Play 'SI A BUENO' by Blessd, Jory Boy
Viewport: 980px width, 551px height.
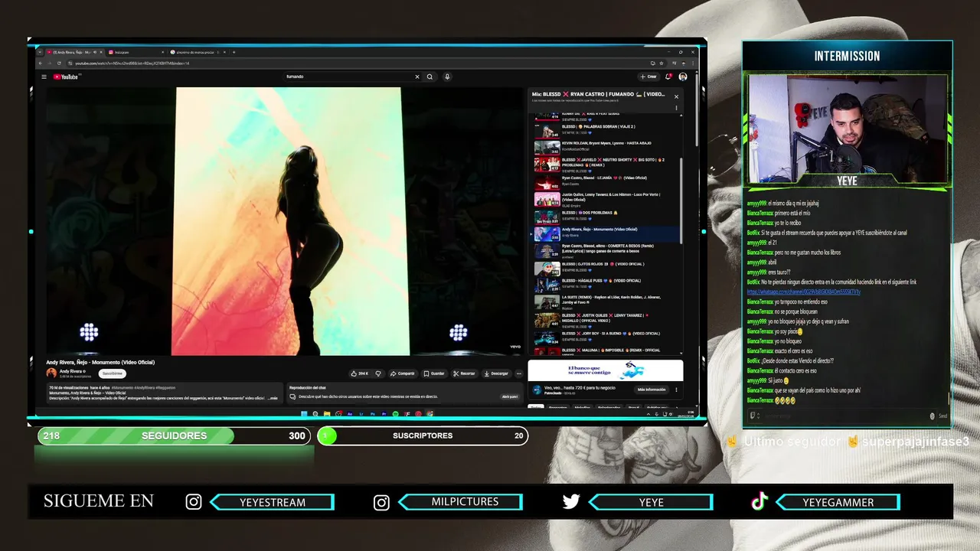coord(605,337)
